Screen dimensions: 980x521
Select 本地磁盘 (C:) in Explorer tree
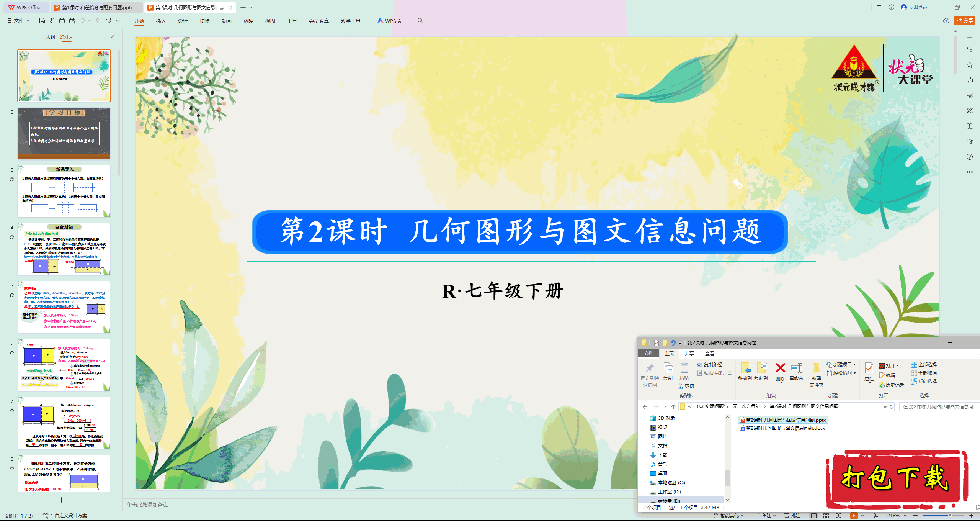click(668, 482)
